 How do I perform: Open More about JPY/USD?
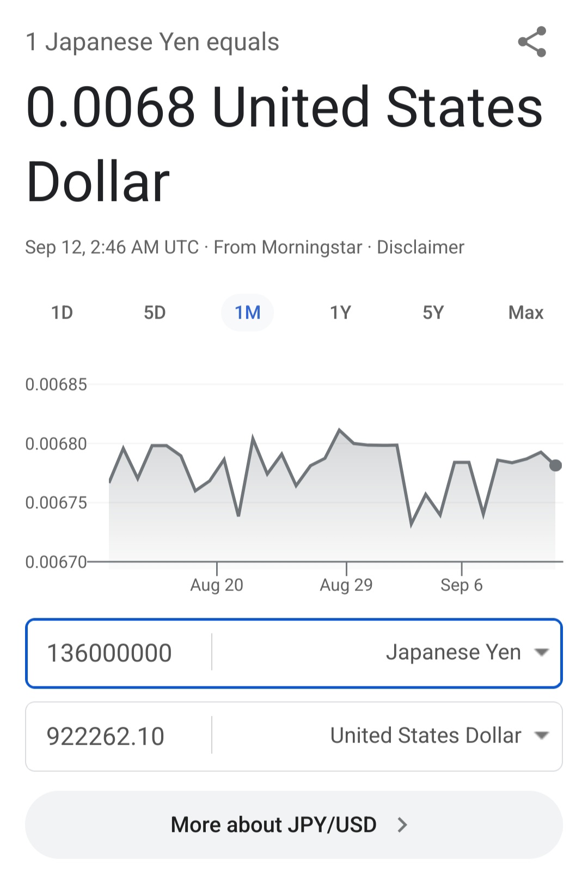pos(294,825)
